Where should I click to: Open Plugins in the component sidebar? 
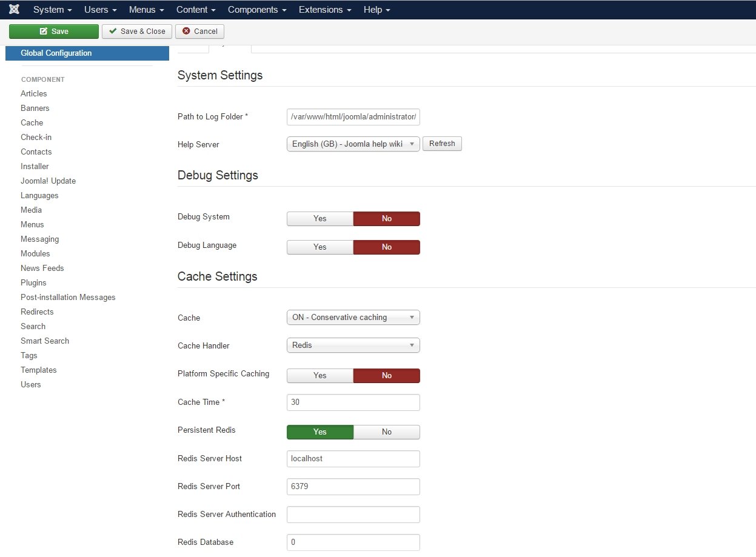pyautogui.click(x=33, y=283)
